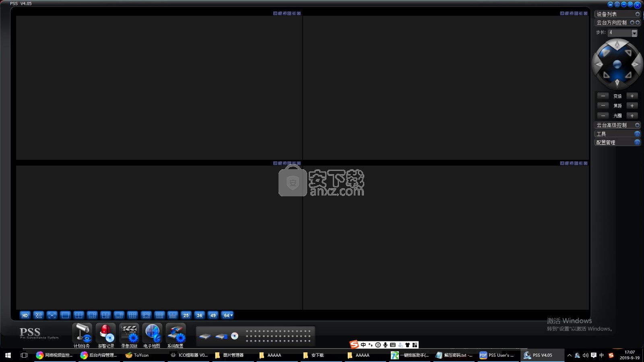Click the disk stack status icon

coord(221,336)
